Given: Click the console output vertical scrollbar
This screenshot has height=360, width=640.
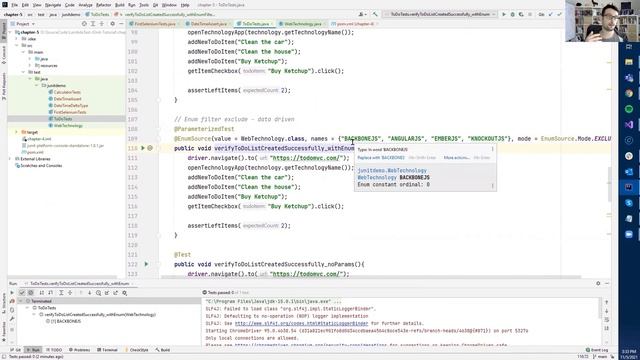Looking at the screenshot, I should pyautogui.click(x=600, y=308).
